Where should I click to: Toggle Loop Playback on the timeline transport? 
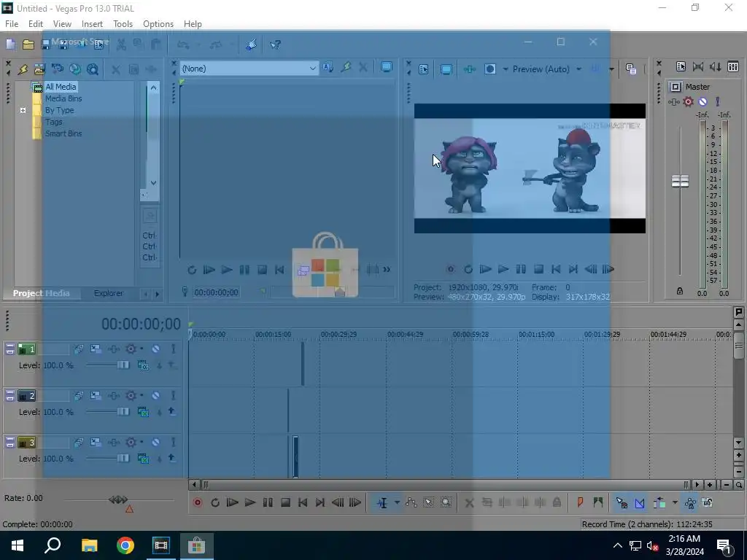click(x=215, y=502)
